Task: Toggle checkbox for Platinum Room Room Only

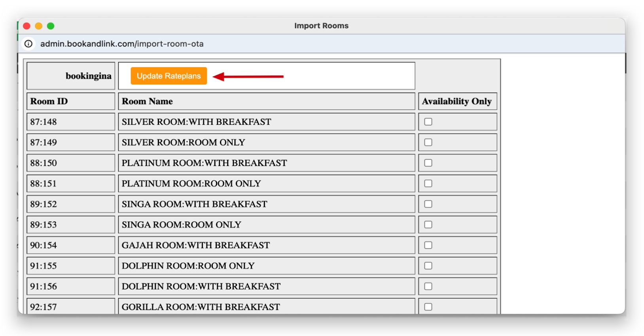Action: [428, 183]
